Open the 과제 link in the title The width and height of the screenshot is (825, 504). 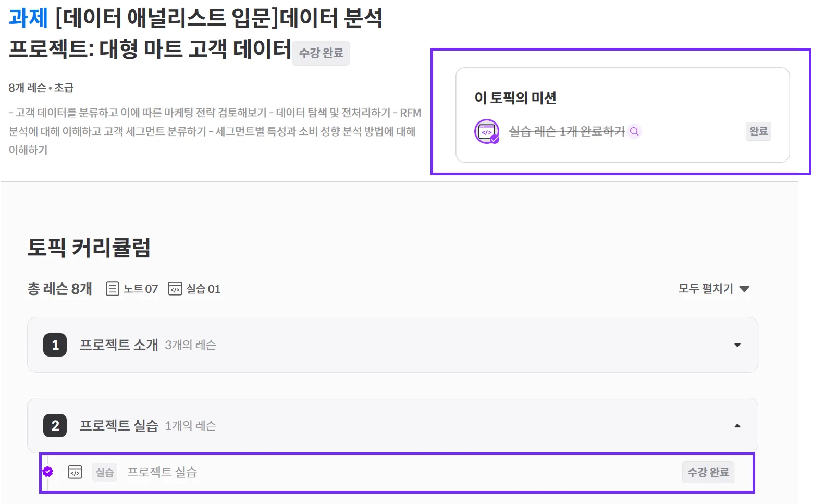(x=28, y=18)
